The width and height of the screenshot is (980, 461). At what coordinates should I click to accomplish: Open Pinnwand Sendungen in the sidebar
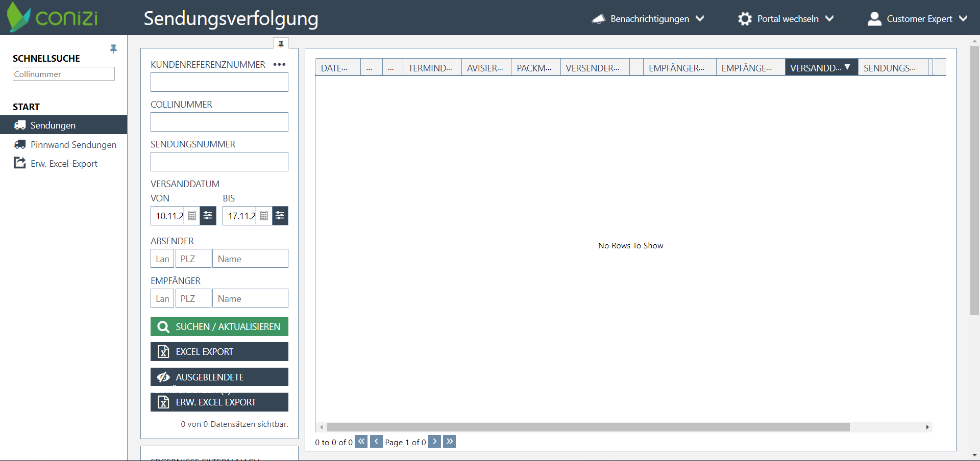(73, 145)
